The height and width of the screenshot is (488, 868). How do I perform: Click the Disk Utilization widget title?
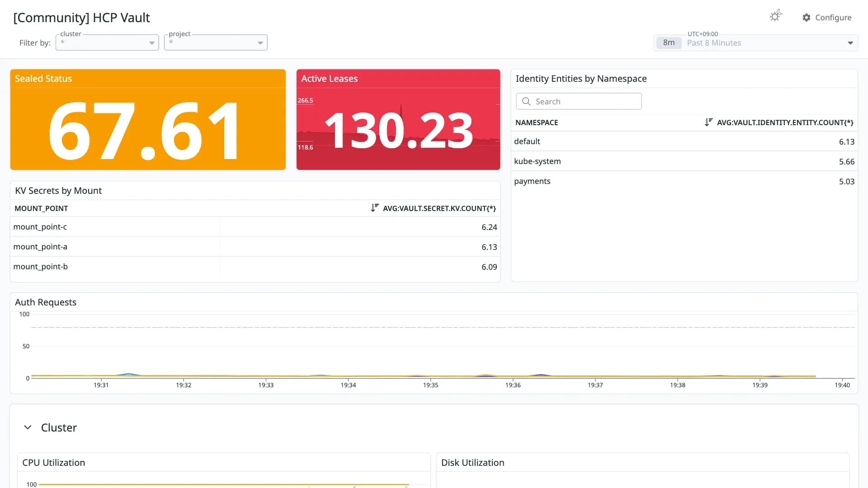pos(473,463)
